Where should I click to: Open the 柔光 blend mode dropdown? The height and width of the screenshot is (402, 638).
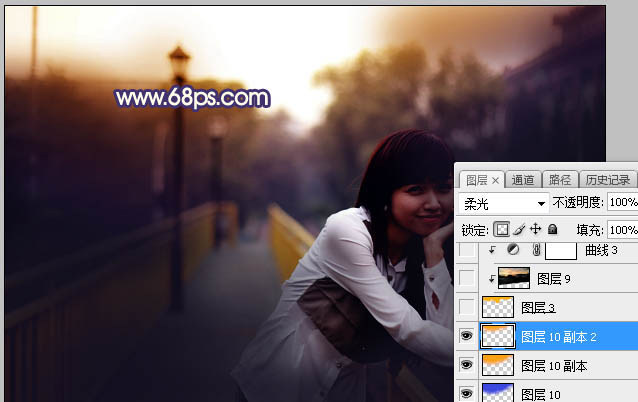504,203
